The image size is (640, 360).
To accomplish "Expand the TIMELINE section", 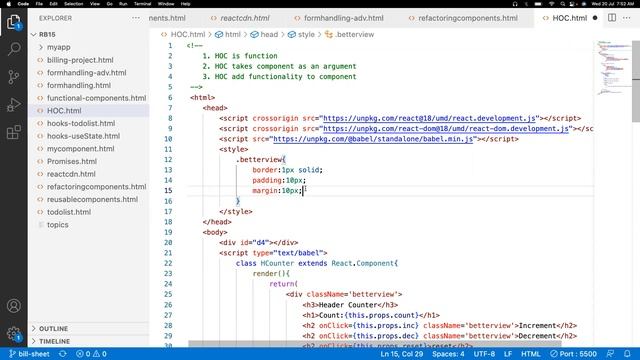I will coord(89,341).
